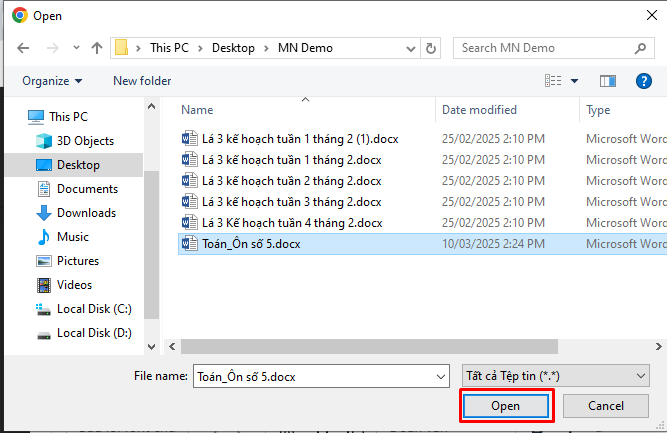This screenshot has width=667, height=433.
Task: Sort files by Name column
Action: [x=197, y=110]
